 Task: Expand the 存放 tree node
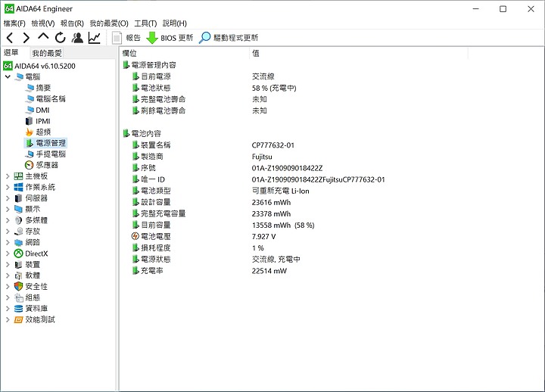pos(8,231)
